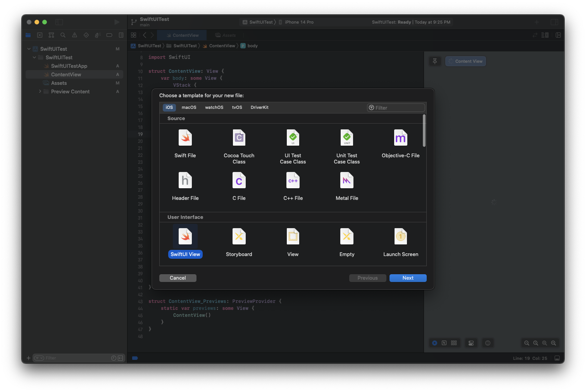Toggle the debug area at bottom right
This screenshot has height=392, width=586.
click(557, 358)
